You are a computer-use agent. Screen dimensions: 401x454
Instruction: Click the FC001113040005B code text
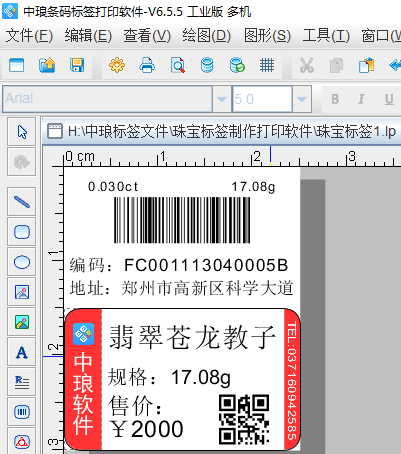click(x=206, y=266)
